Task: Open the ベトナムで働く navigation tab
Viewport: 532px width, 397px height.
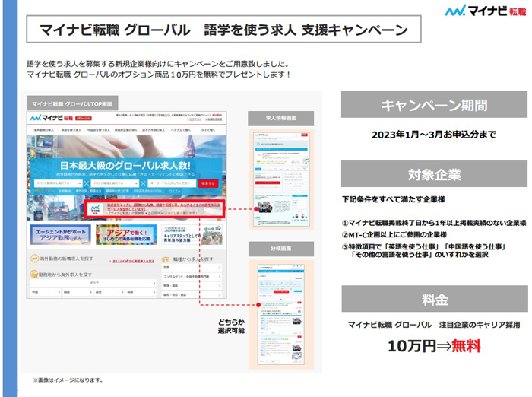Action: point(181,130)
